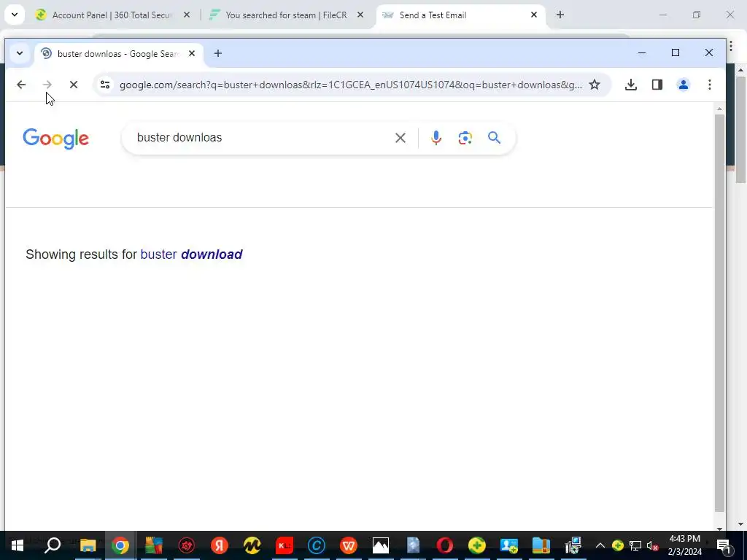Viewport: 747px width, 560px height.
Task: Go to the Google logo homepage
Action: tap(55, 139)
